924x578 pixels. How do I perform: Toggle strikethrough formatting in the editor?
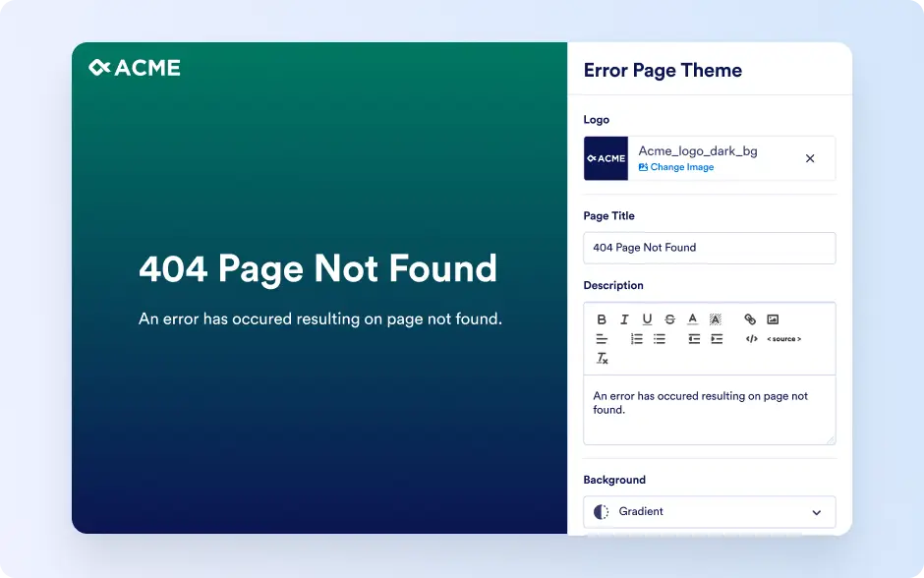(670, 319)
